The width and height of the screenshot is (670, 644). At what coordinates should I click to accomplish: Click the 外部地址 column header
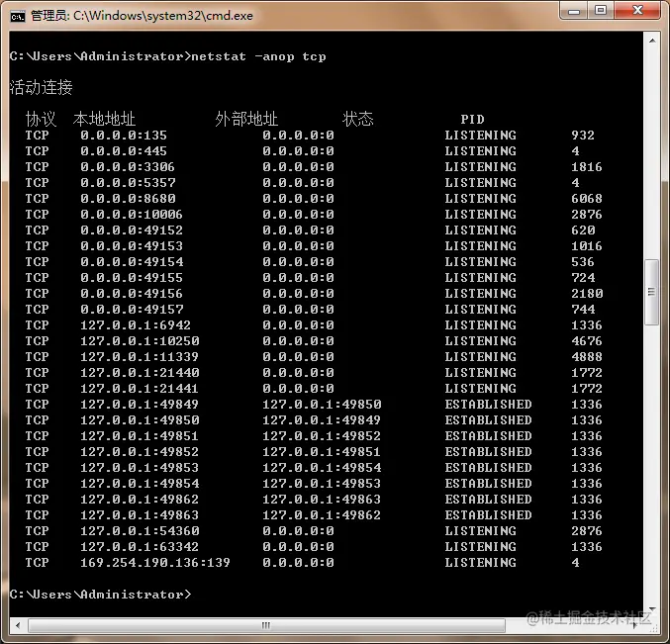(x=246, y=119)
